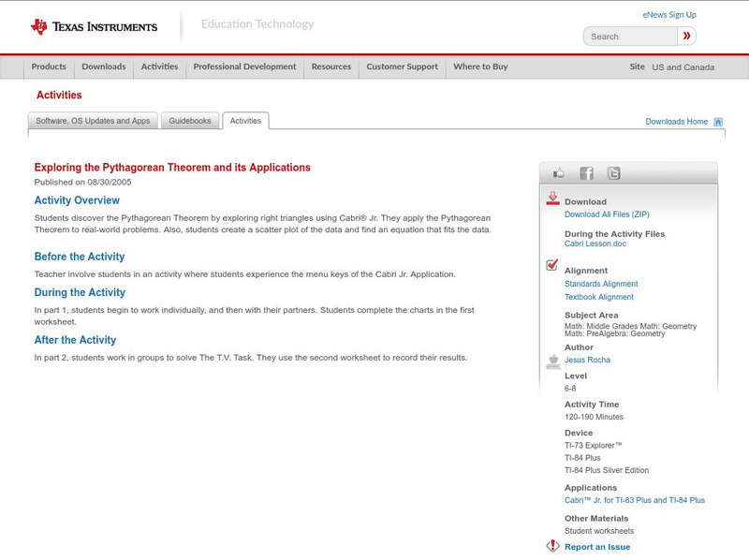Click the Alignment checkmark icon

click(x=552, y=265)
